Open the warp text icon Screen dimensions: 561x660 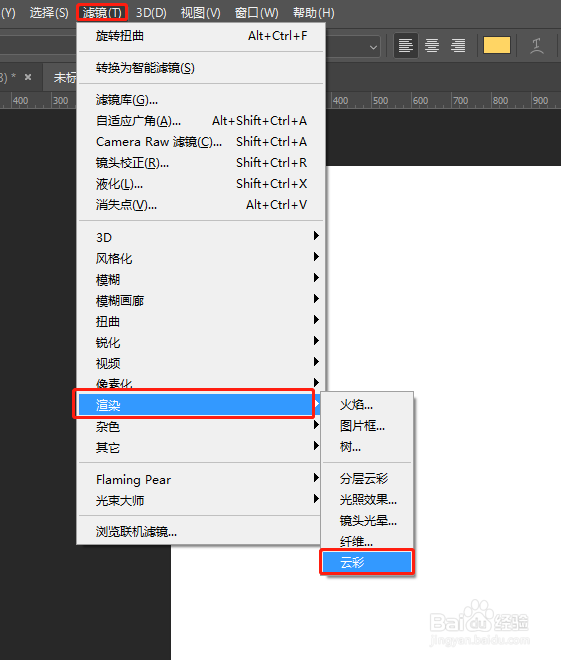(537, 45)
